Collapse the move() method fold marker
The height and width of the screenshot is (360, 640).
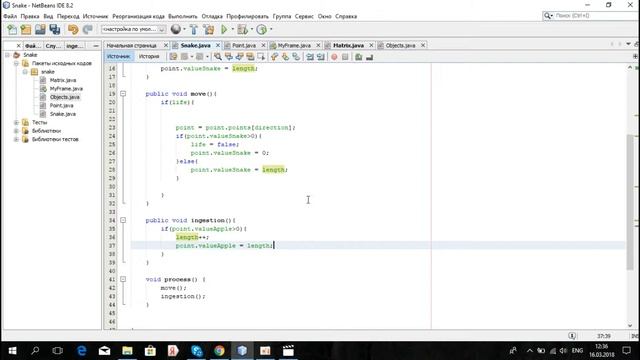(123, 93)
